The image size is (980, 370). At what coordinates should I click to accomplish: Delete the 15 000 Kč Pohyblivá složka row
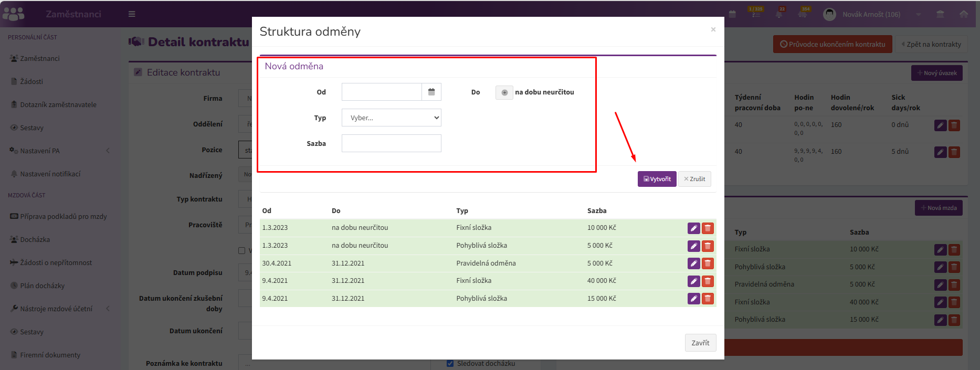(x=708, y=299)
